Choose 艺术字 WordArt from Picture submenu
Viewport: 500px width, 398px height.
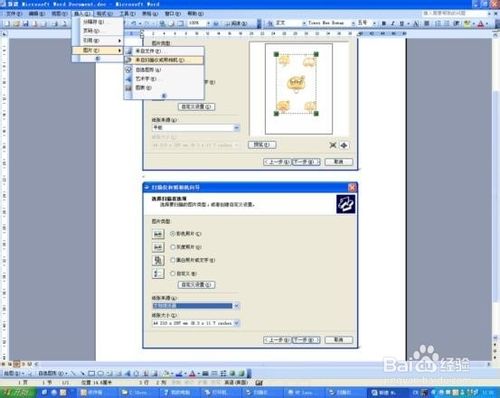[x=164, y=79]
